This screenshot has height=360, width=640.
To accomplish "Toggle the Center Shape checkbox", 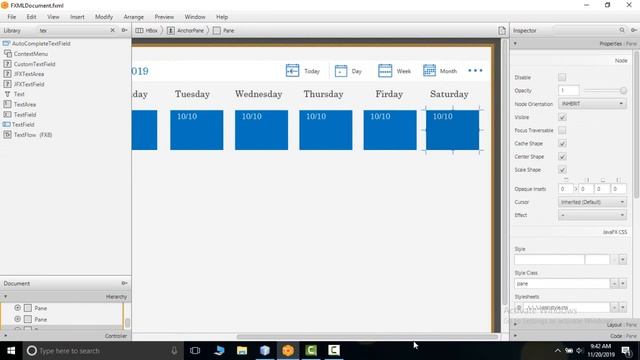I will point(562,156).
